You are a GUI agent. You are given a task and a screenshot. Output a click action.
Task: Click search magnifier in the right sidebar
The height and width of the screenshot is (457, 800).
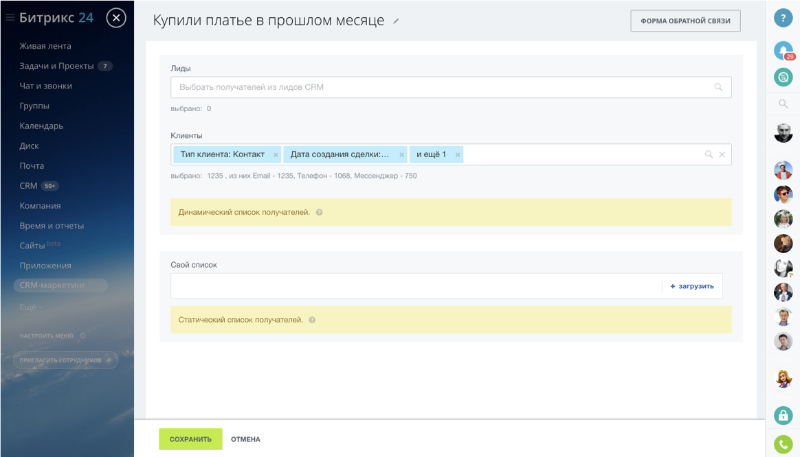tap(783, 103)
